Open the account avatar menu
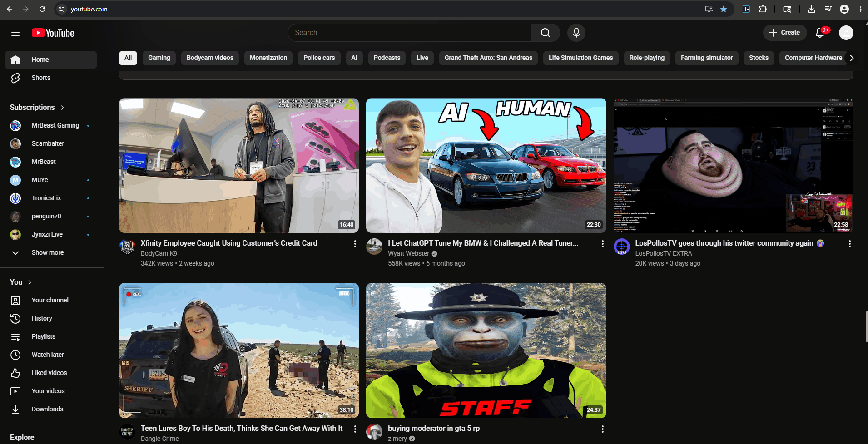This screenshot has width=868, height=444. 846,33
